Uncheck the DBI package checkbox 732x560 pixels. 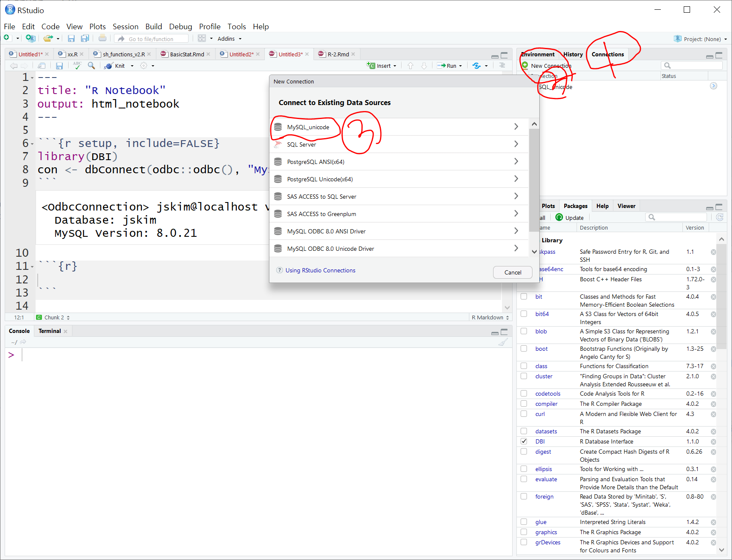click(x=524, y=441)
